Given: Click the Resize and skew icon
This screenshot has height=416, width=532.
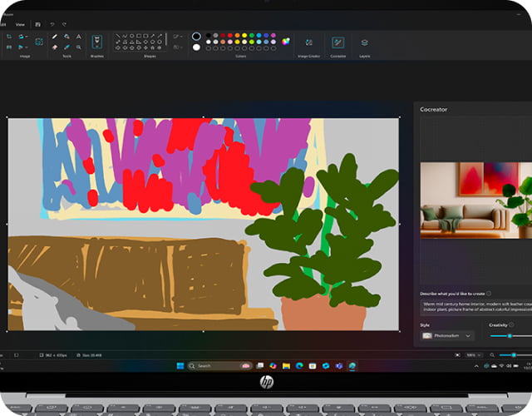Looking at the screenshot, I should (9, 47).
